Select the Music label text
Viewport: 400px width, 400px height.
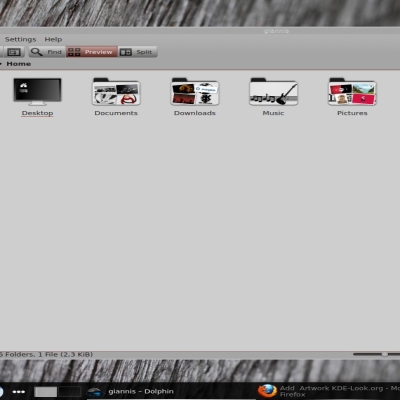click(273, 113)
